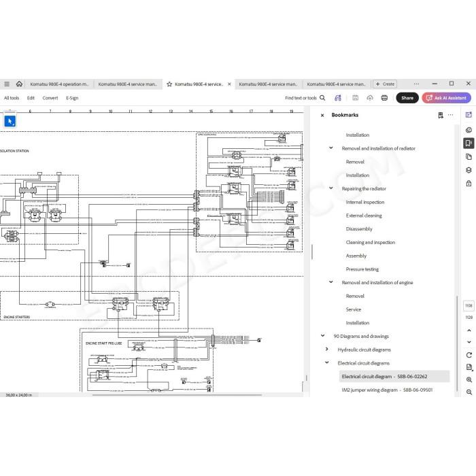Open page display options icon
Screen dimensions: 476x476
tap(469, 367)
